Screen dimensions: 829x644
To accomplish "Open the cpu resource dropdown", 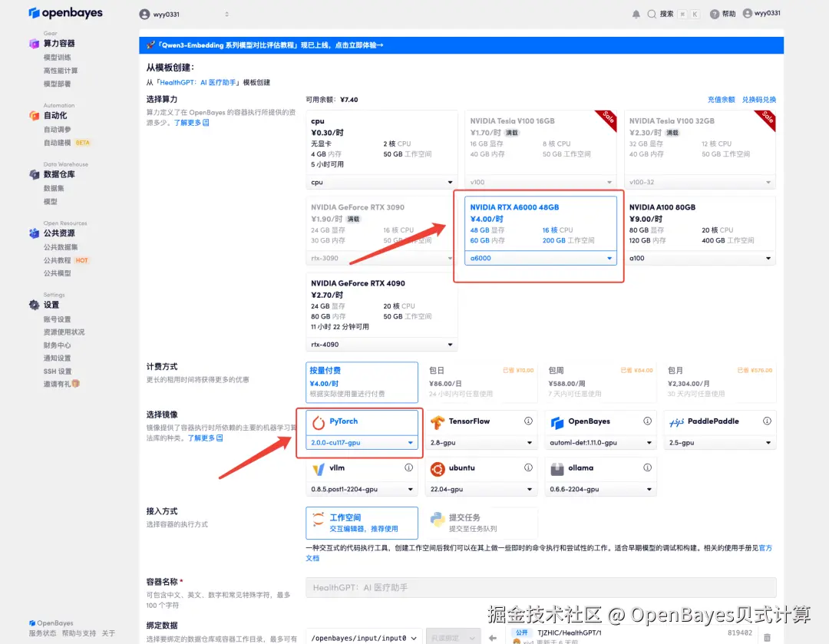I will click(381, 183).
